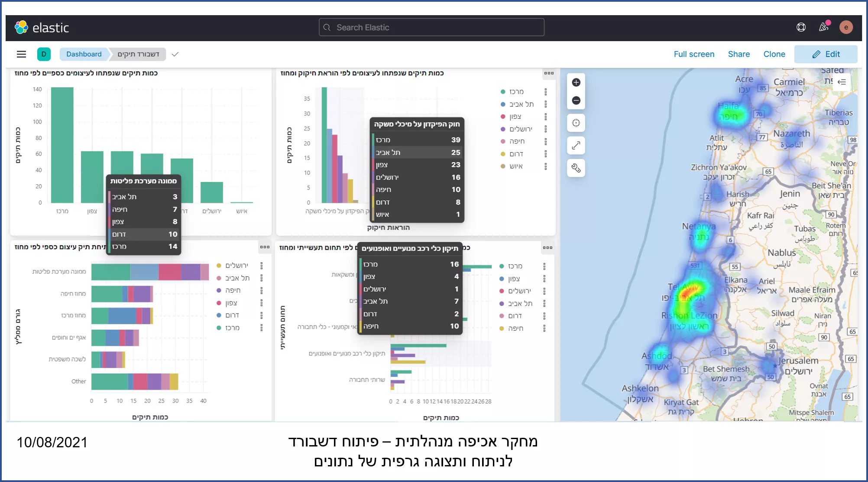Screen dimensions: 868x482
Task: Open legend options for דרום, stacked-bar chart
Action: 262,315
